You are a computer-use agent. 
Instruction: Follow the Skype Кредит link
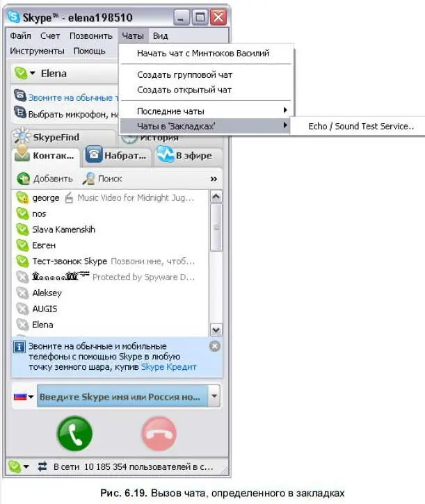pos(169,367)
